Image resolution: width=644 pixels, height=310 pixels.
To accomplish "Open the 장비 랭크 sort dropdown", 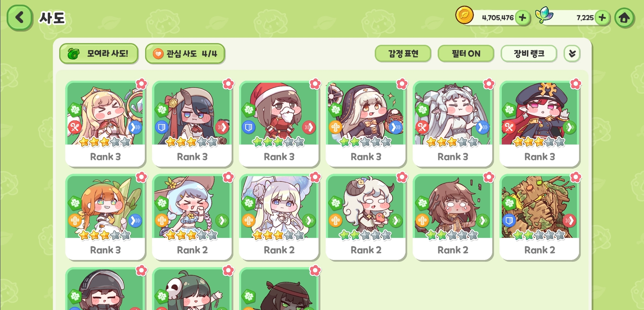I will click(529, 53).
